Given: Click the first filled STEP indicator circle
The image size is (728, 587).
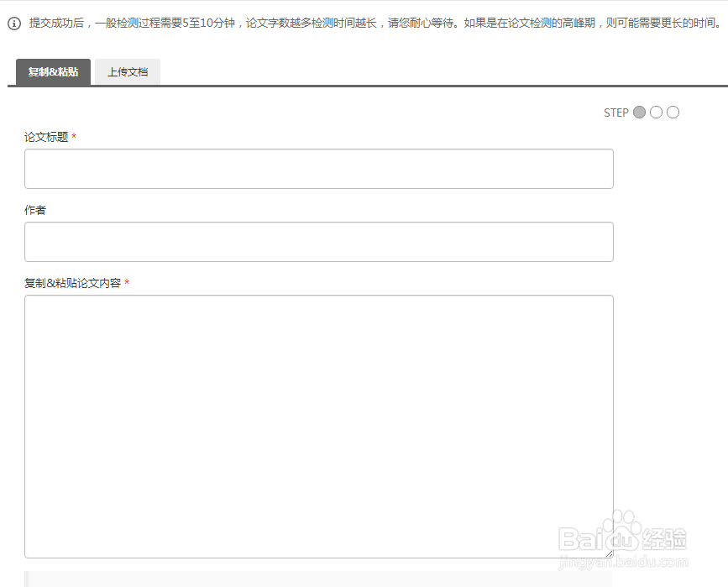Looking at the screenshot, I should [x=639, y=113].
